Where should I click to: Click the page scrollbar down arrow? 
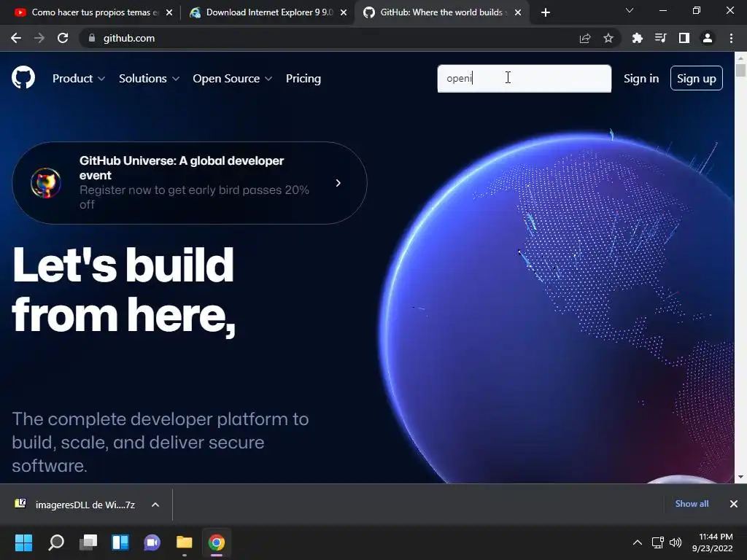click(x=740, y=477)
